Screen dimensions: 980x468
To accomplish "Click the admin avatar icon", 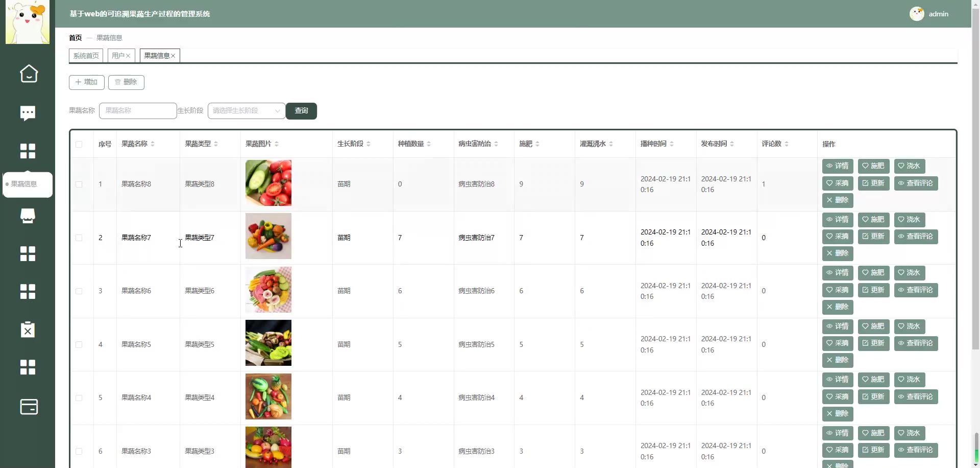I will click(x=917, y=14).
